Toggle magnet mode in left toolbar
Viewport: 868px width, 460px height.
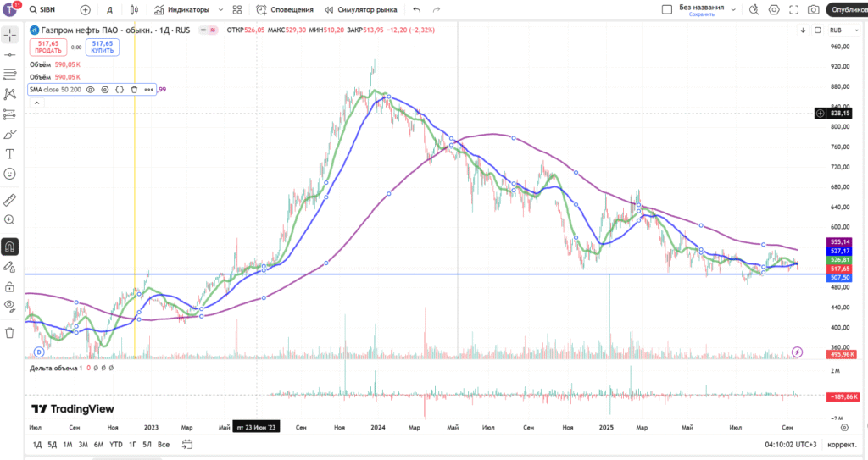[x=9, y=247]
